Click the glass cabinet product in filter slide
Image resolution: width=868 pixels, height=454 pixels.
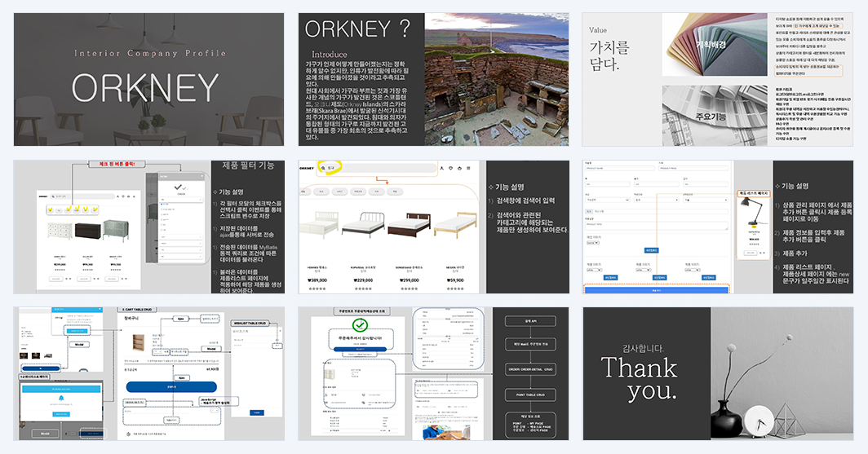(116, 231)
